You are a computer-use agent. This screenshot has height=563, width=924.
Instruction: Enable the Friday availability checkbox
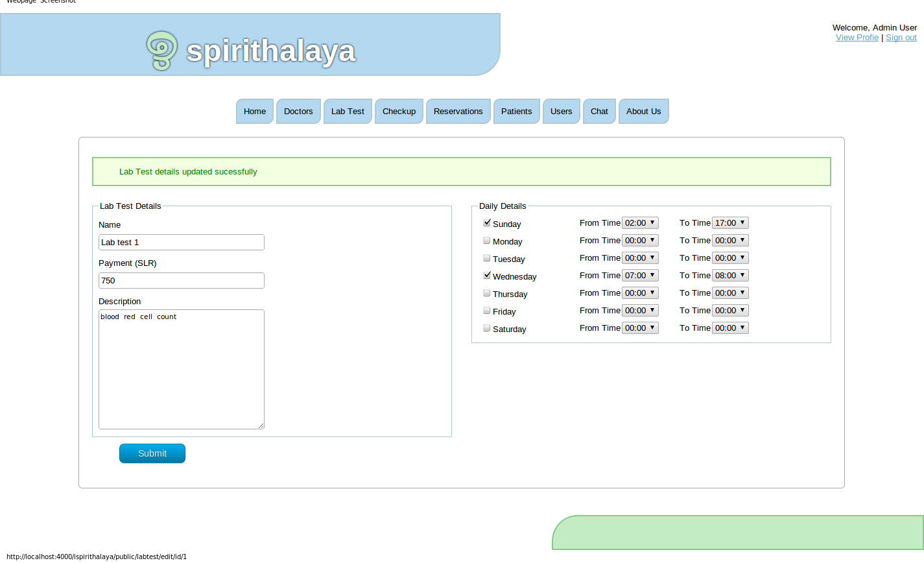(486, 310)
